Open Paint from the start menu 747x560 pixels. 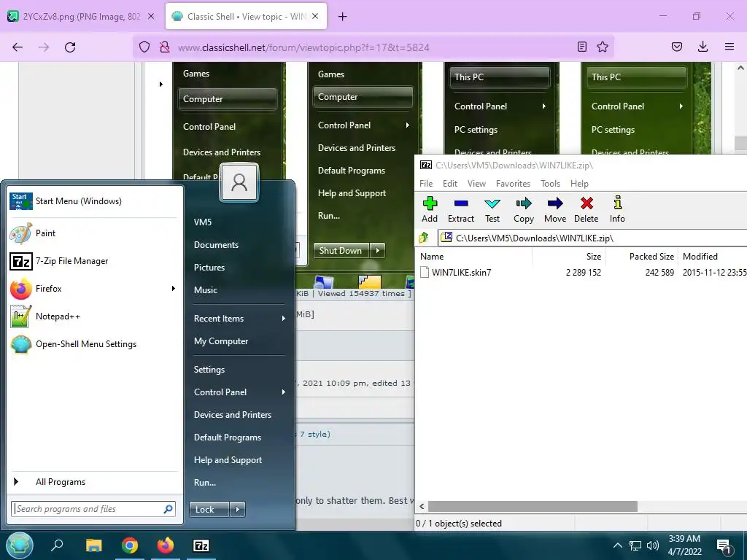94,233
